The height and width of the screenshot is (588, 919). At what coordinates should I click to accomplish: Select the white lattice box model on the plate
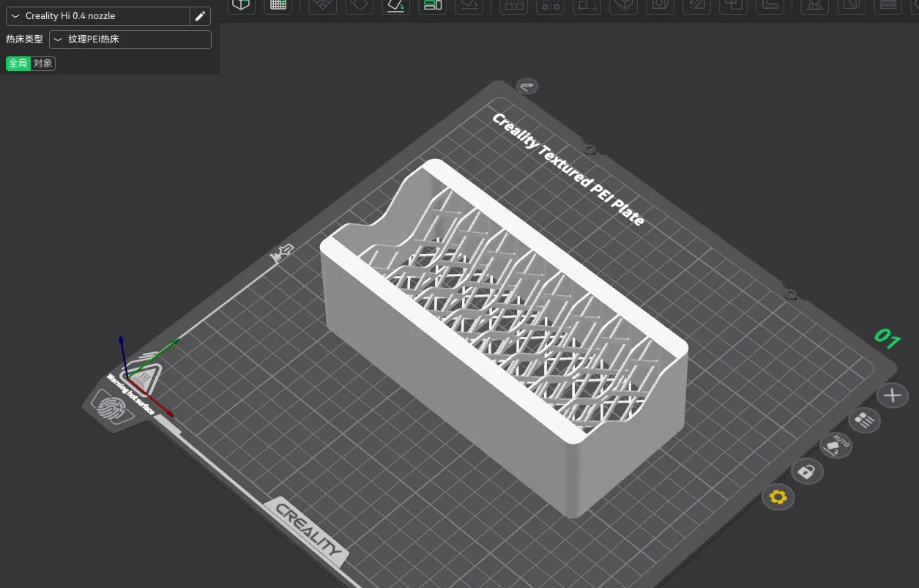tap(505, 338)
